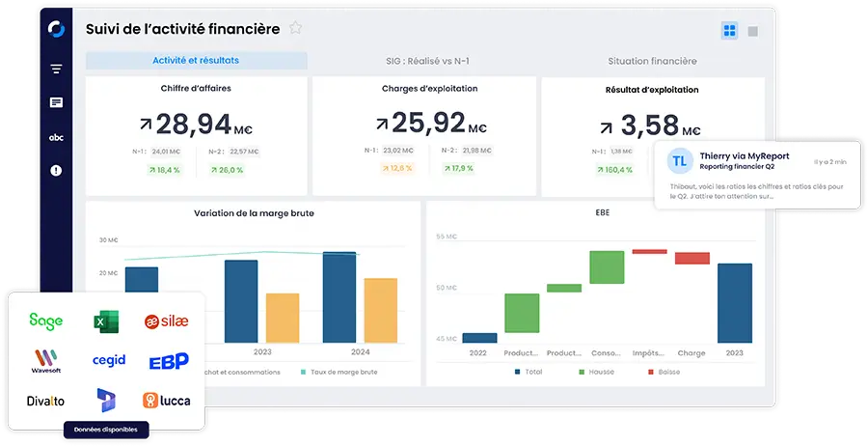Viewport: 868px width, 446px height.
Task: Click the Divalto connector logo
Action: (x=45, y=401)
